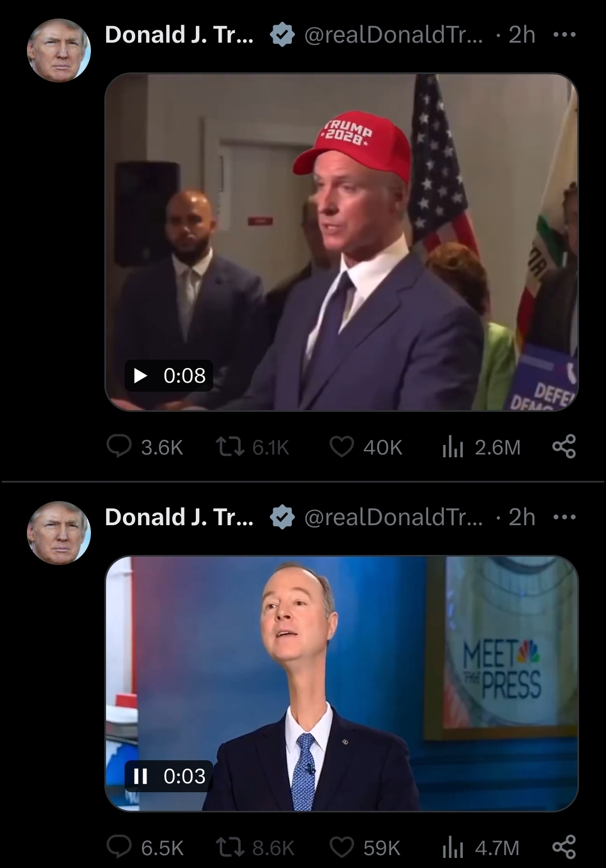Tap the verified badge on the second post
Screen dimensions: 606x868
[282, 517]
